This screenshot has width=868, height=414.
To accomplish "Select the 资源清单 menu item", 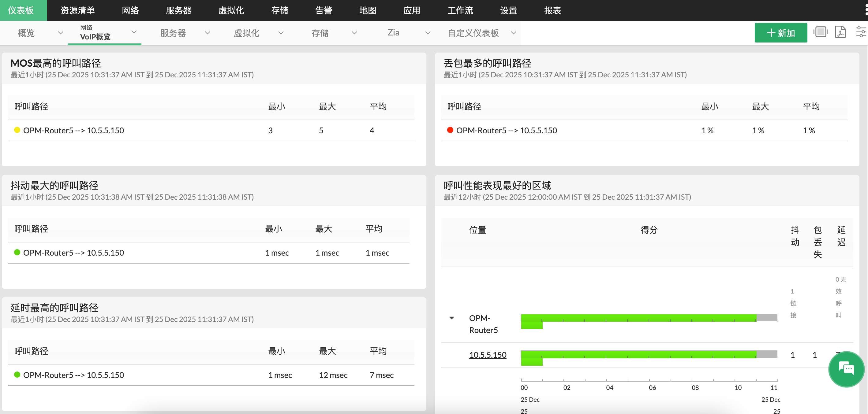I will pos(77,10).
